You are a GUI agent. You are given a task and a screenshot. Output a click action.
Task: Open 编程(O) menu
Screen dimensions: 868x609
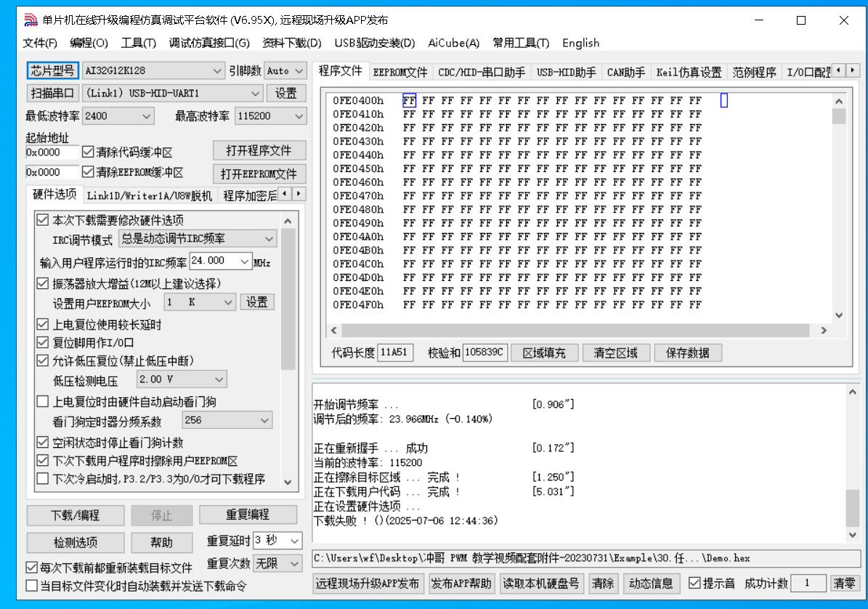point(89,43)
